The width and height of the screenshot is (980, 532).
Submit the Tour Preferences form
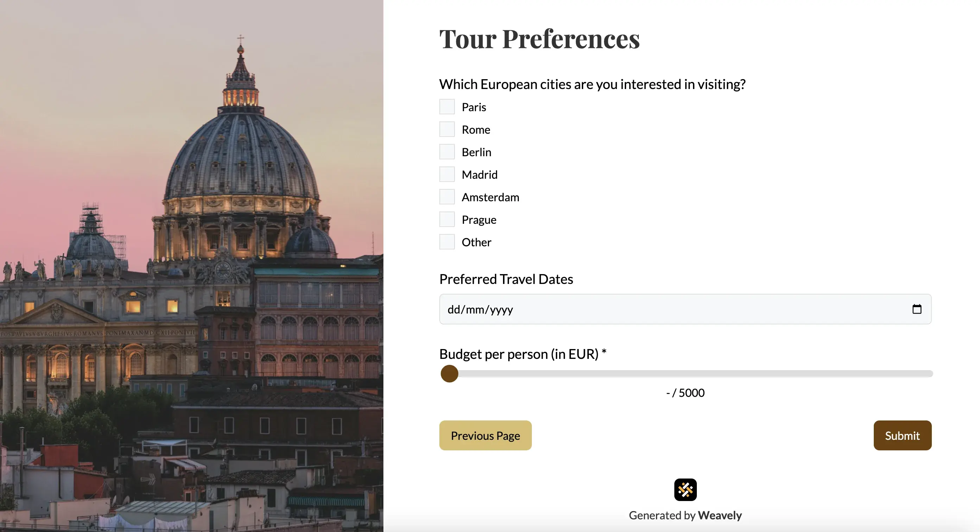click(x=902, y=435)
